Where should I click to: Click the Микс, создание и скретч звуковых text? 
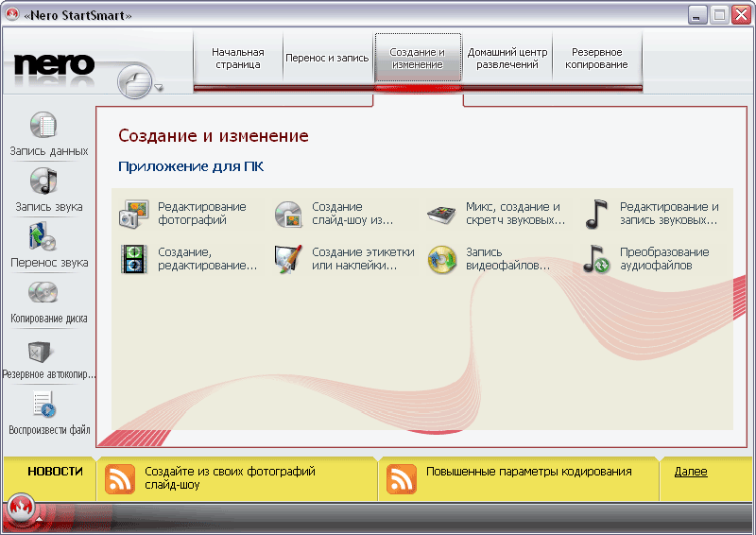click(x=515, y=214)
